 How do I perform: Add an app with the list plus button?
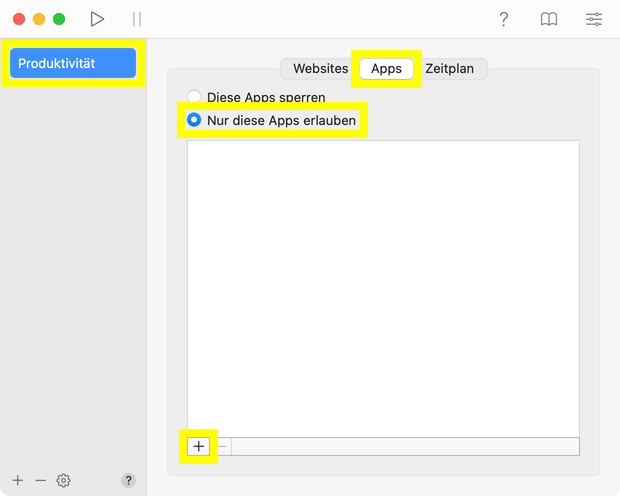pos(199,446)
